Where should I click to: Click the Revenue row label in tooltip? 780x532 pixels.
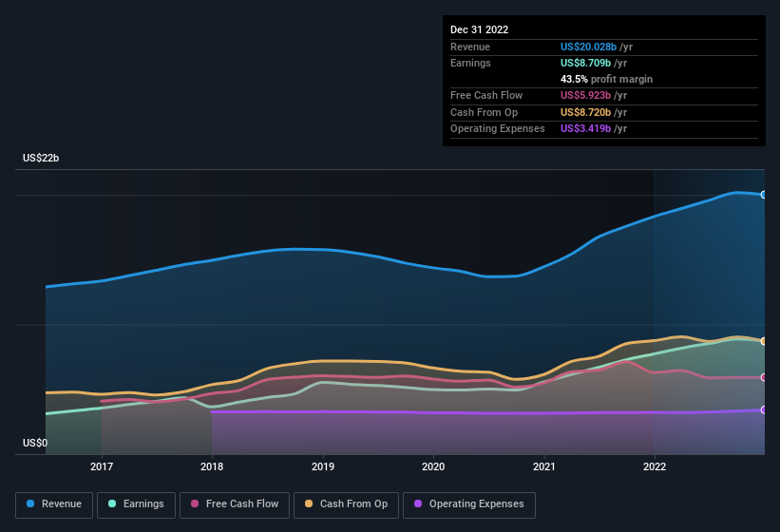pos(470,47)
